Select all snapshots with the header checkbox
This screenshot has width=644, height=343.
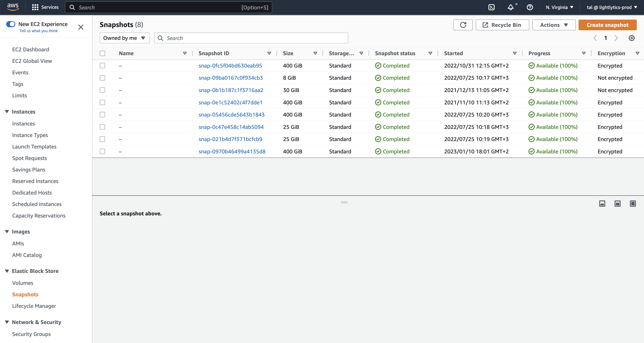pos(103,53)
